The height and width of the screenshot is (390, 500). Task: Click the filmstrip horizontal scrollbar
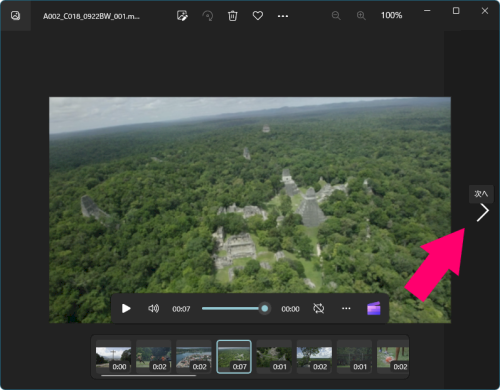pyautogui.click(x=149, y=376)
